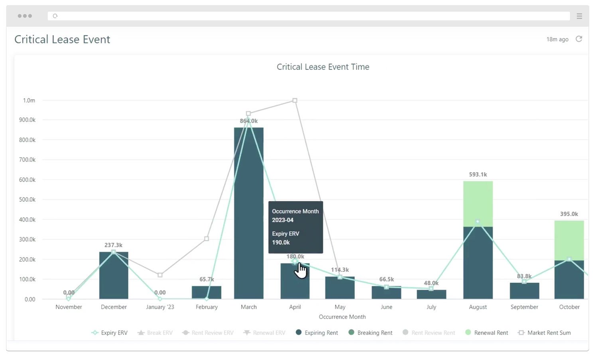
Task: Open the hamburger menu in browser bar
Action: pyautogui.click(x=579, y=16)
